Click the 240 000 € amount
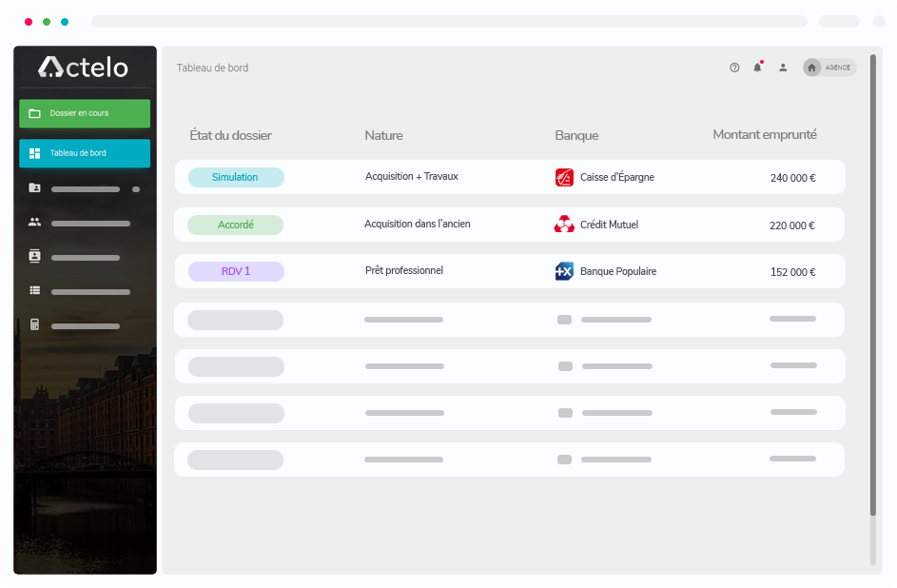The height and width of the screenshot is (588, 897). point(793,178)
